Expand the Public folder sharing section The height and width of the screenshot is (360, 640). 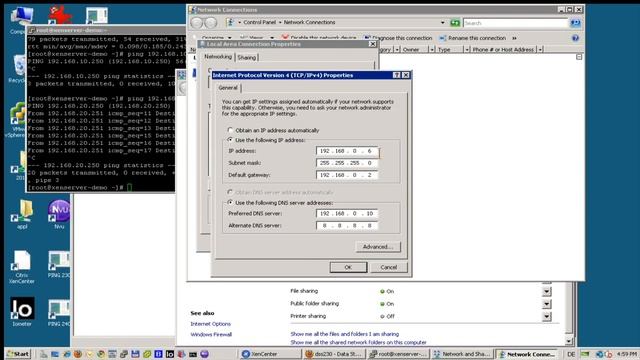547,304
